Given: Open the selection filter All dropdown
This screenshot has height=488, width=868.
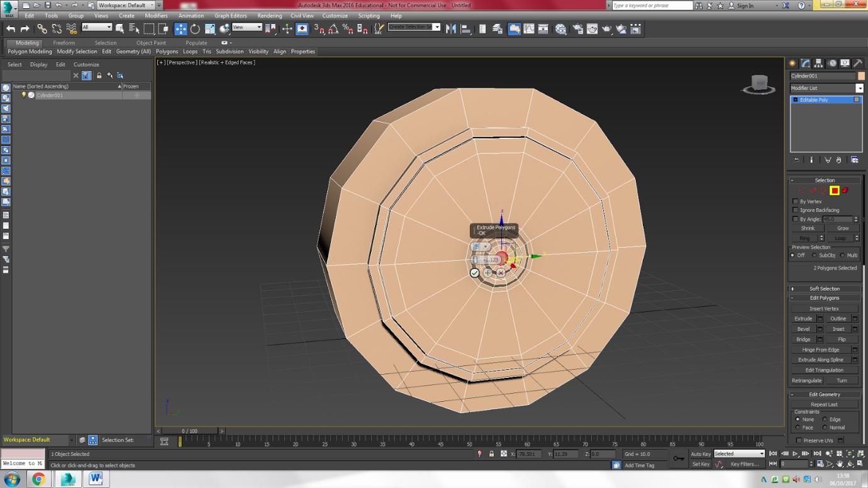Looking at the screenshot, I should pos(97,27).
